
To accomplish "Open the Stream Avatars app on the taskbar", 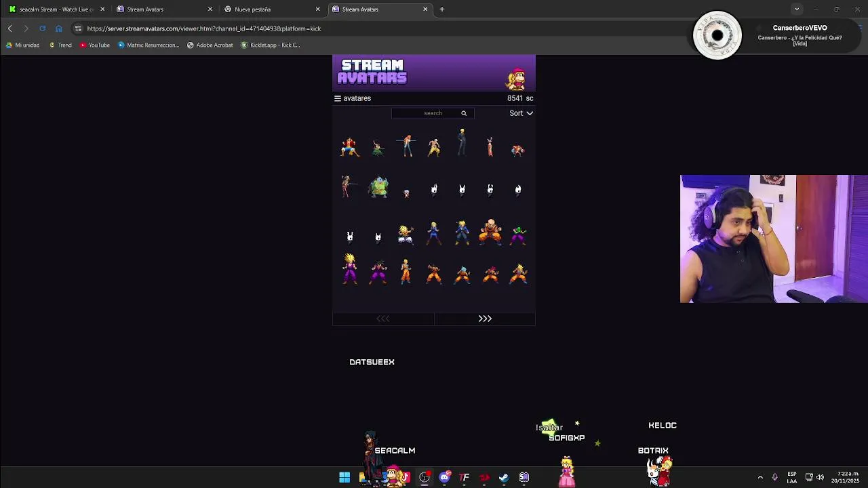I will (524, 477).
